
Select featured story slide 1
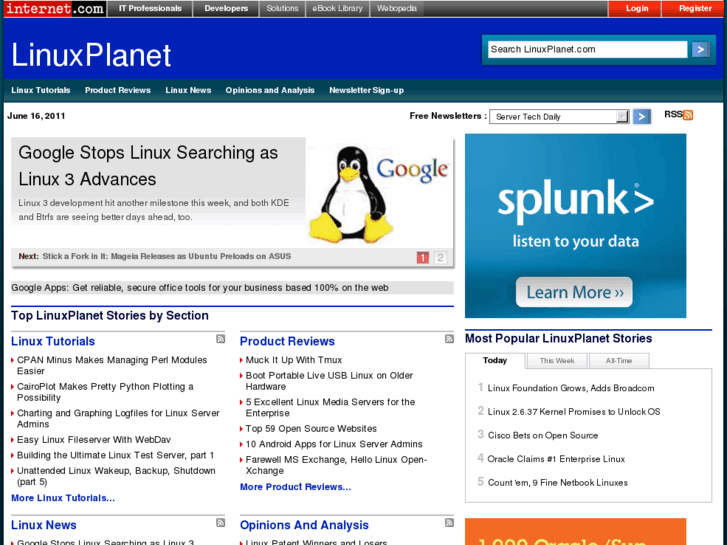422,257
